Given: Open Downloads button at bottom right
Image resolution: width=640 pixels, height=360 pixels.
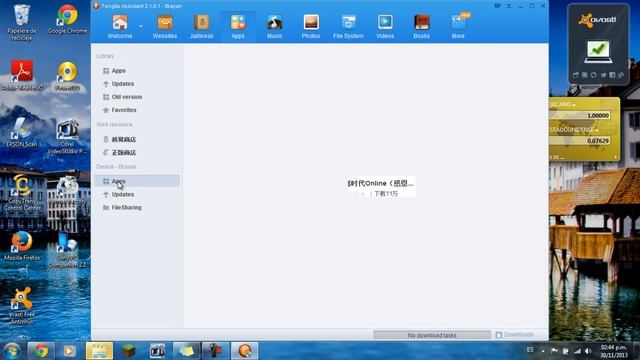Looking at the screenshot, I should click(515, 335).
